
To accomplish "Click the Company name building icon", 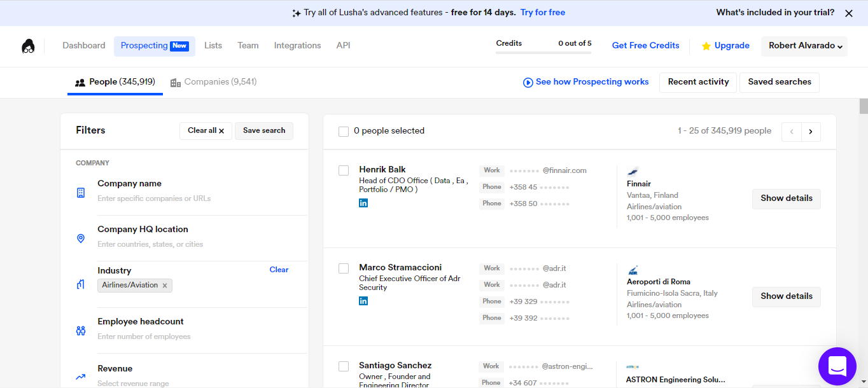I will click(x=81, y=193).
